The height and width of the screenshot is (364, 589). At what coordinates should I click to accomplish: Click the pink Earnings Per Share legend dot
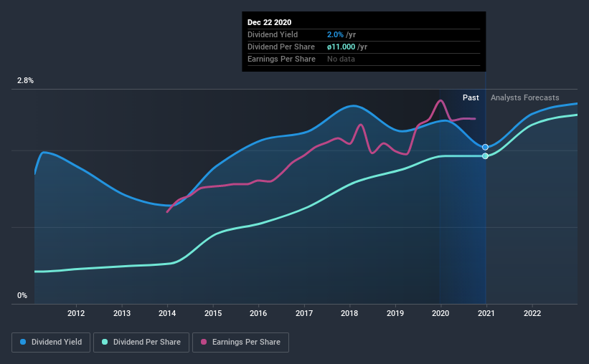[x=204, y=342]
